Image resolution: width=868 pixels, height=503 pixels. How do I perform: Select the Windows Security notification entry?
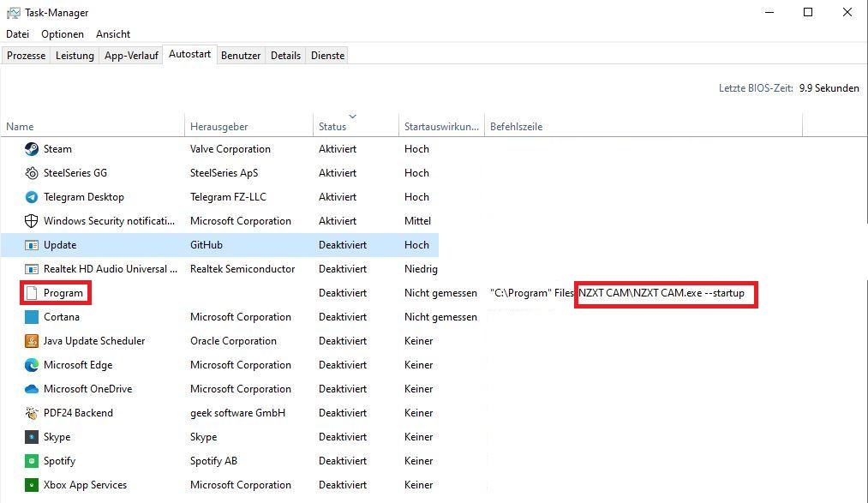[109, 221]
